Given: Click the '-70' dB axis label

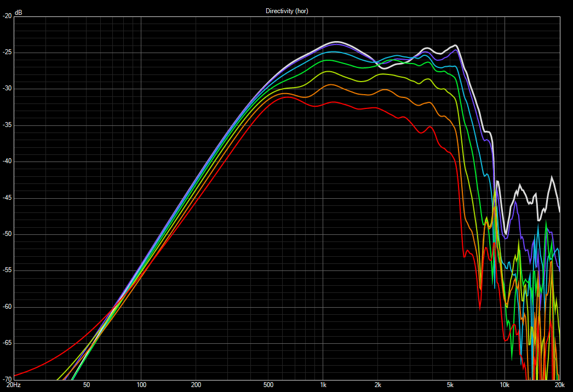Looking at the screenshot, I should pos(7,379).
